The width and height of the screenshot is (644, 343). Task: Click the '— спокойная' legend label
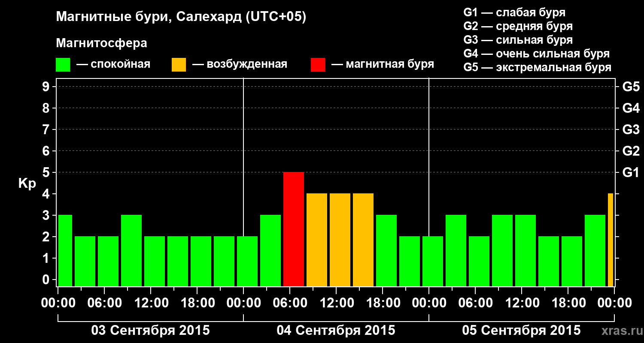(113, 64)
